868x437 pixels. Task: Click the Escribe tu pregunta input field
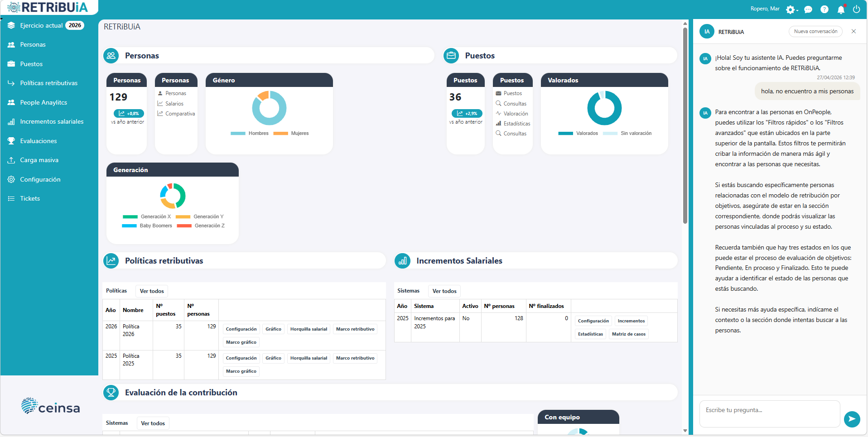pyautogui.click(x=769, y=413)
